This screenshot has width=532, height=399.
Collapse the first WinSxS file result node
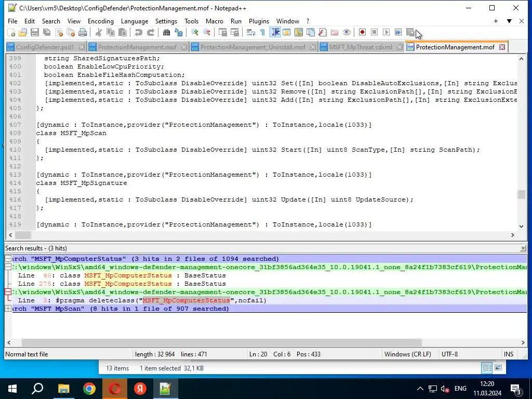tap(8, 267)
